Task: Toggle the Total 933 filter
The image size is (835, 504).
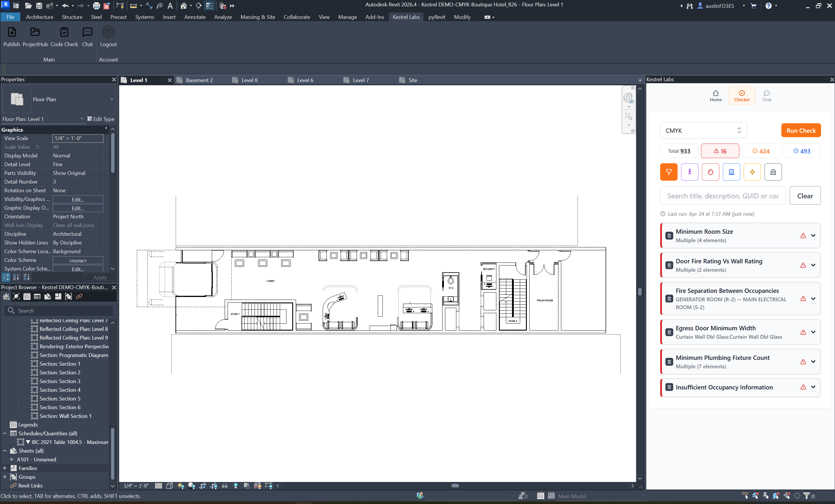Action: (679, 151)
